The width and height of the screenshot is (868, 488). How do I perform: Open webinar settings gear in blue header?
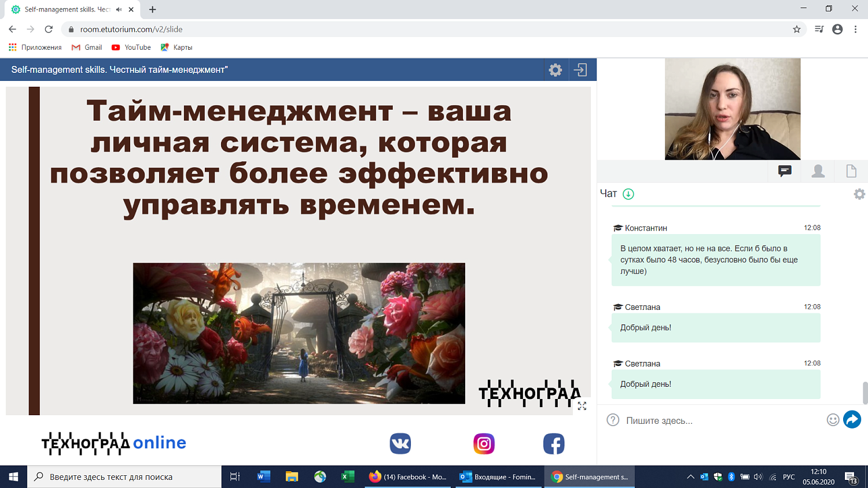tap(556, 70)
